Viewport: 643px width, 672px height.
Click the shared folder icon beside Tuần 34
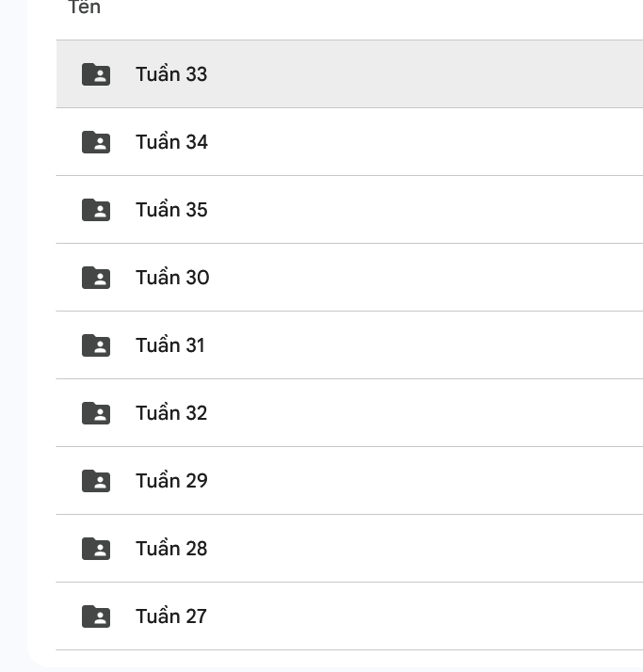click(96, 142)
